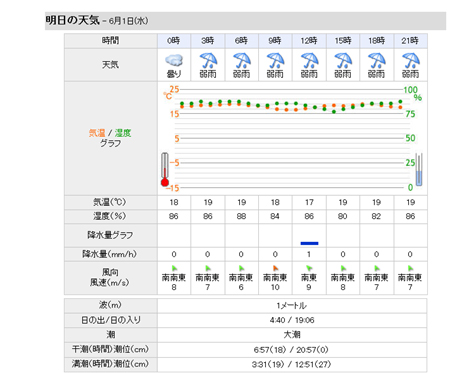Click the 干潮(時間)潮位(cm) row label

click(x=111, y=349)
